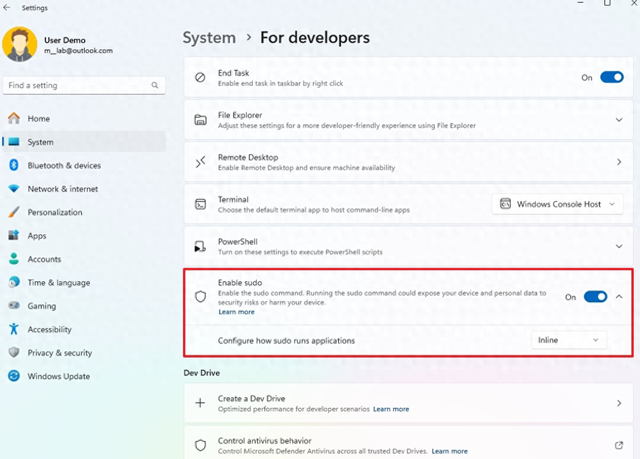Click the Control antivirus behavior shield icon
Screen dimensions: 640x459
[x=200, y=445]
